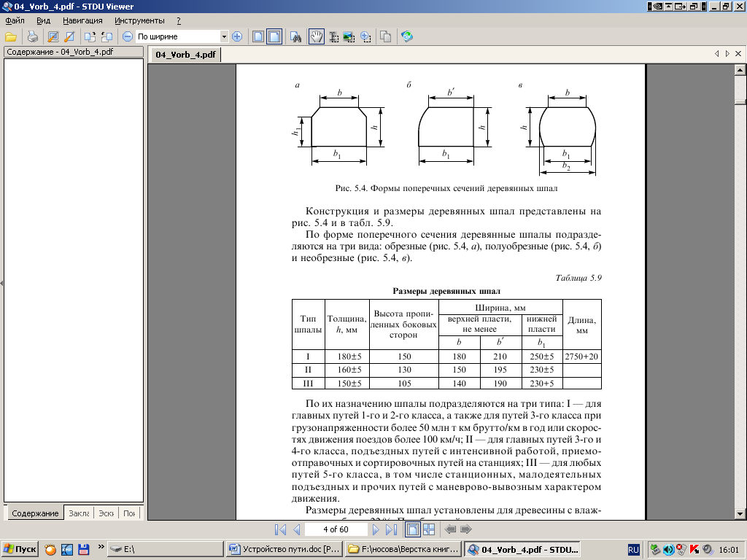Open the volume speaker tray icon

668,550
